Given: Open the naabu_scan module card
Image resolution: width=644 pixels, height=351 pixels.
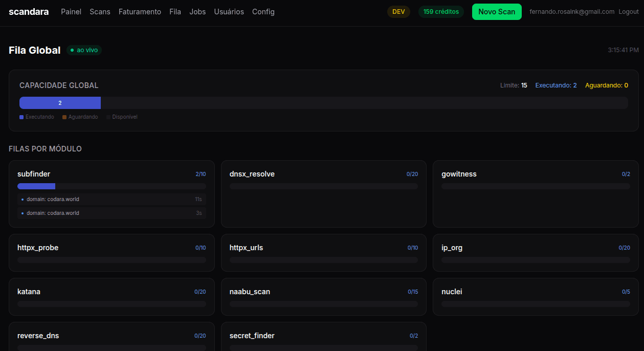Looking at the screenshot, I should pos(323,297).
